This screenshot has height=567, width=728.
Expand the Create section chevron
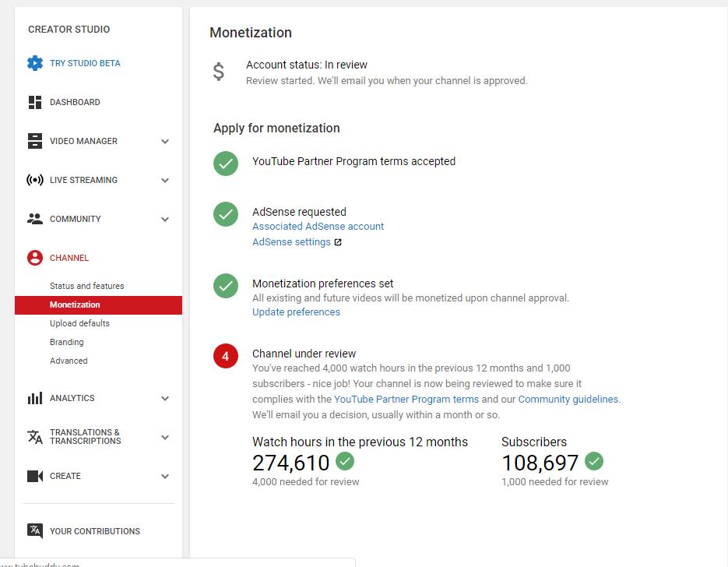pos(165,477)
